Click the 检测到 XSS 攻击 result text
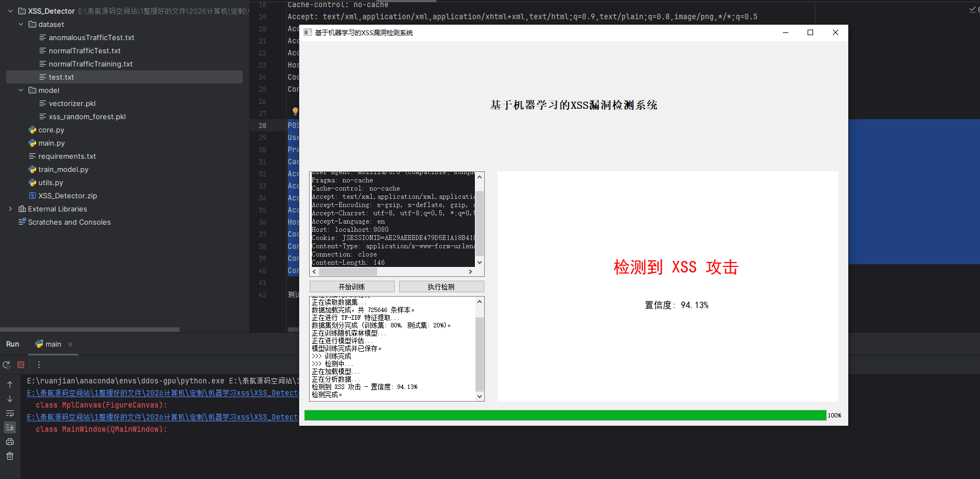980x479 pixels. (x=676, y=267)
